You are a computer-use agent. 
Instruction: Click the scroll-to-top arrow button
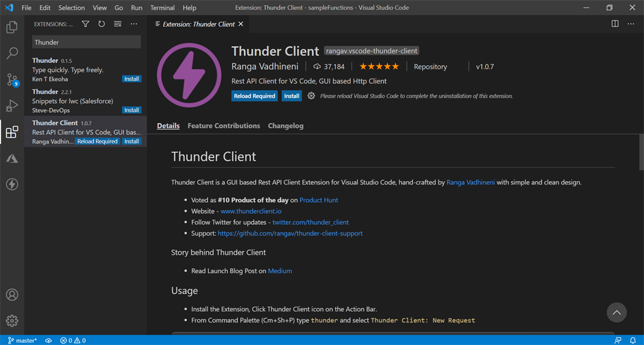click(x=616, y=312)
